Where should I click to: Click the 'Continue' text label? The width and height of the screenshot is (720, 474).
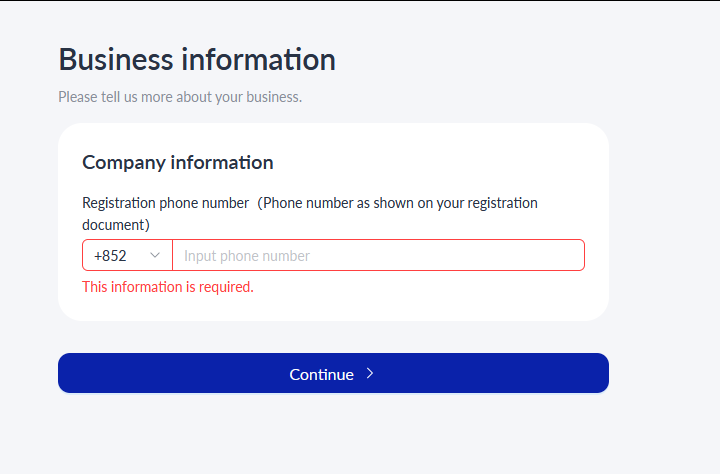321,374
